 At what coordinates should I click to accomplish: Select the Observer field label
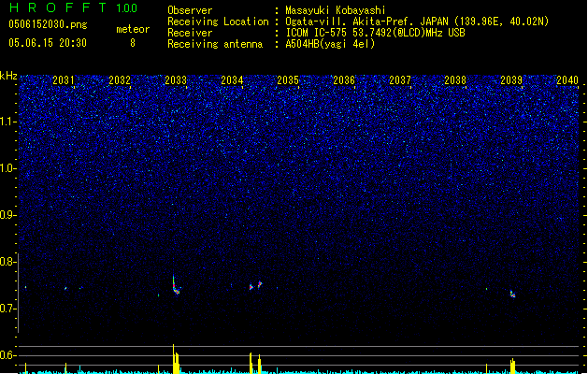click(190, 10)
